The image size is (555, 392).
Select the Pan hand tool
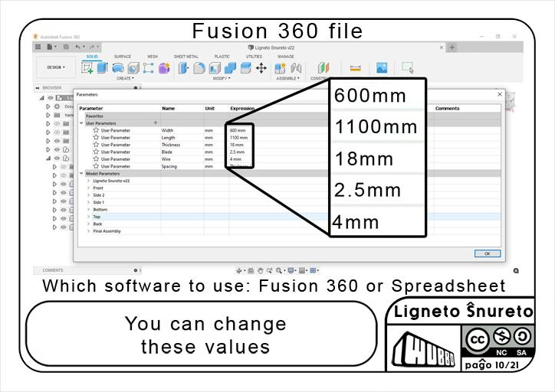click(260, 271)
